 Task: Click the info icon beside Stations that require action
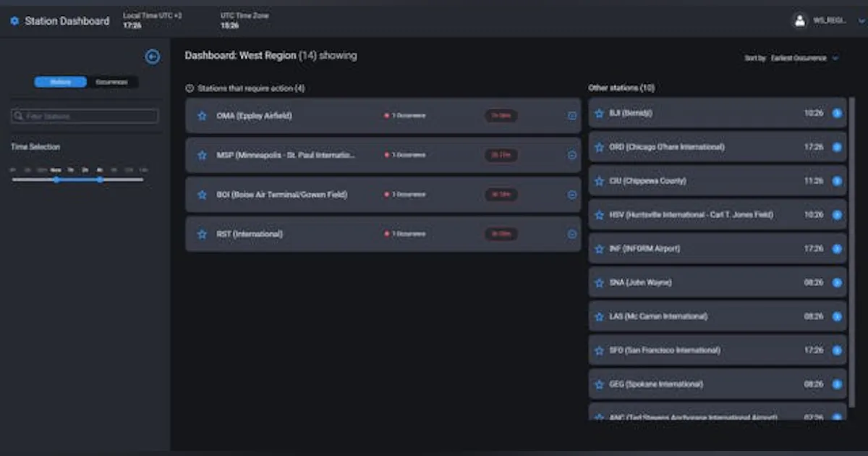[x=190, y=88]
